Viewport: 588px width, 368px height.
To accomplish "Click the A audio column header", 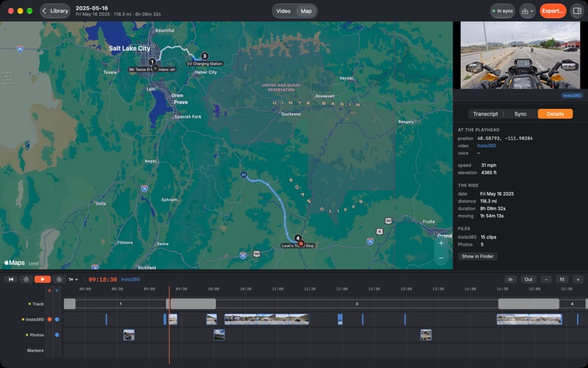I will [49, 290].
